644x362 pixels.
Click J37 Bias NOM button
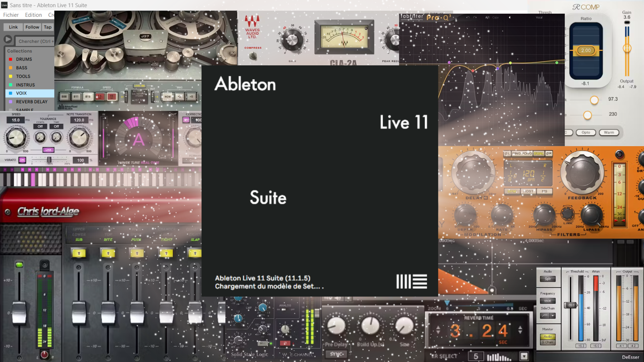coord(167,97)
